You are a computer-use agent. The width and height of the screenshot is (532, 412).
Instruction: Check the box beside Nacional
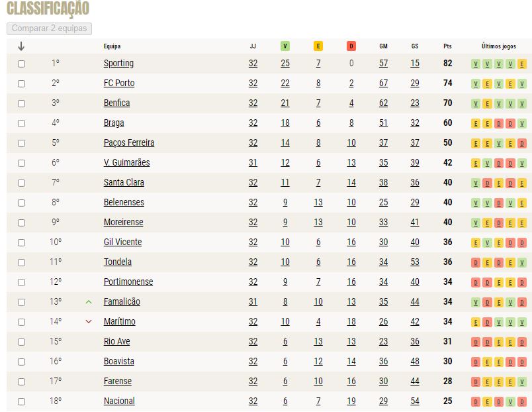(21, 401)
